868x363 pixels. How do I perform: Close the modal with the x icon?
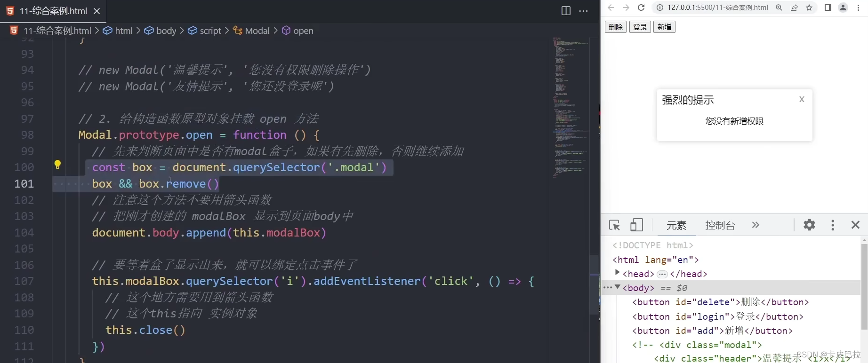[802, 99]
